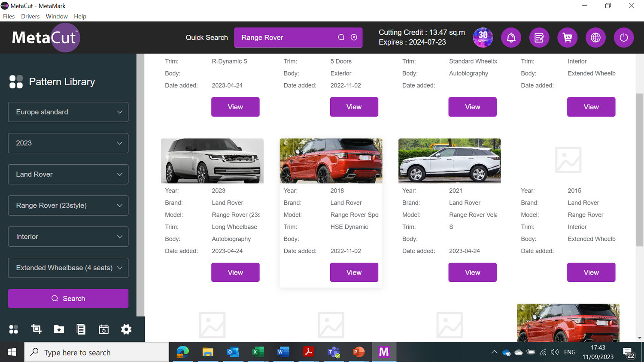Click the purple Search button in sidebar
Viewport: 644px width, 362px height.
pyautogui.click(x=68, y=299)
